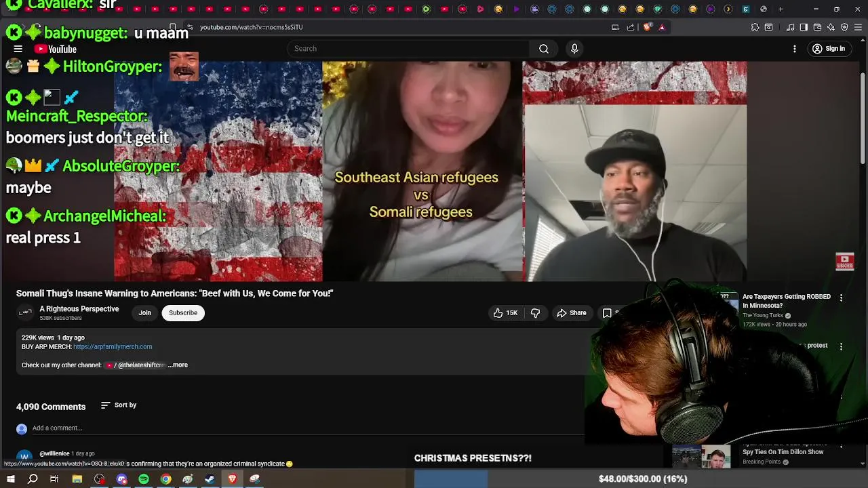Open the browser extensions puzzle icon
Screen dimensions: 868x488
coord(755,27)
